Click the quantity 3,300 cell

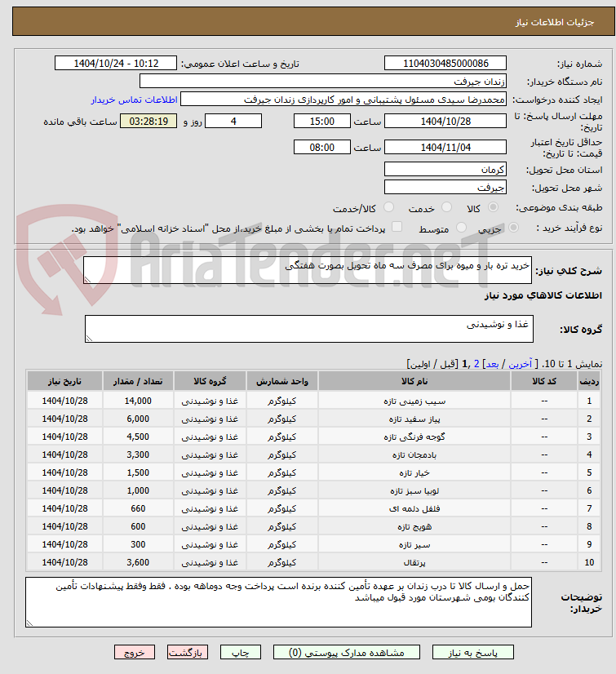(138, 455)
